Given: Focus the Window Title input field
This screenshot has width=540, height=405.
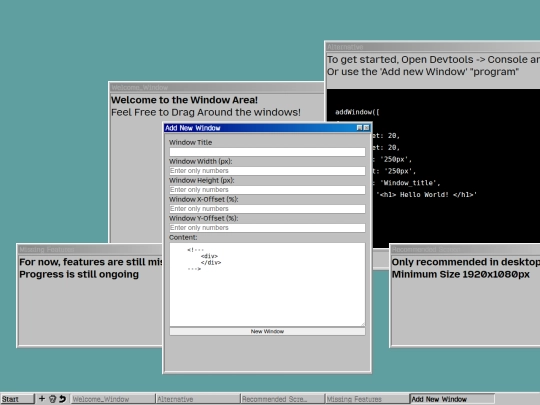Looking at the screenshot, I should 267,152.
